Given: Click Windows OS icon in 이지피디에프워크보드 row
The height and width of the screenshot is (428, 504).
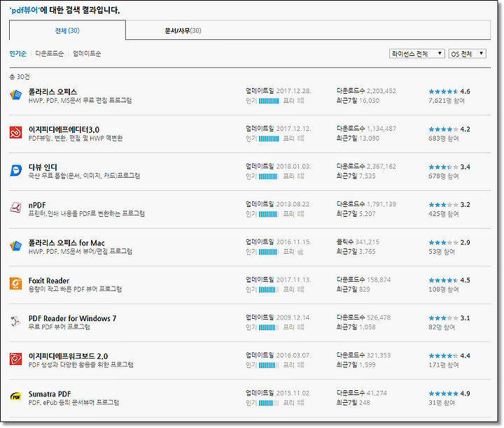Looking at the screenshot, I should (300, 365).
